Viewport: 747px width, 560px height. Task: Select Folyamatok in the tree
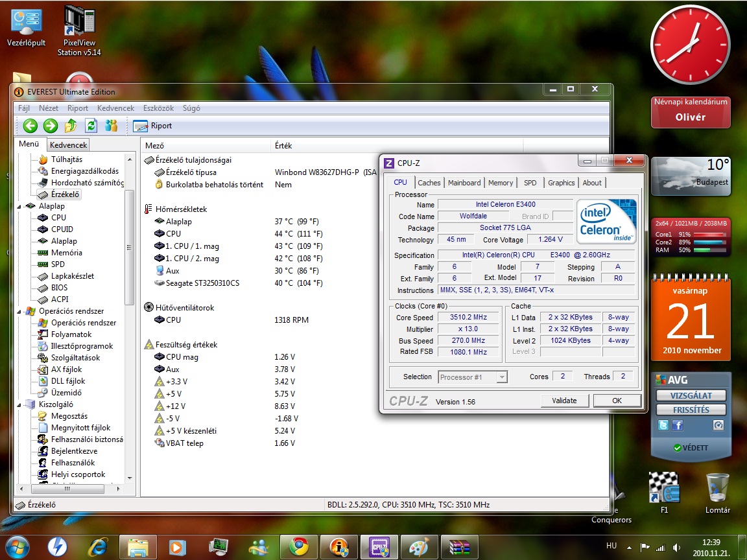click(71, 334)
